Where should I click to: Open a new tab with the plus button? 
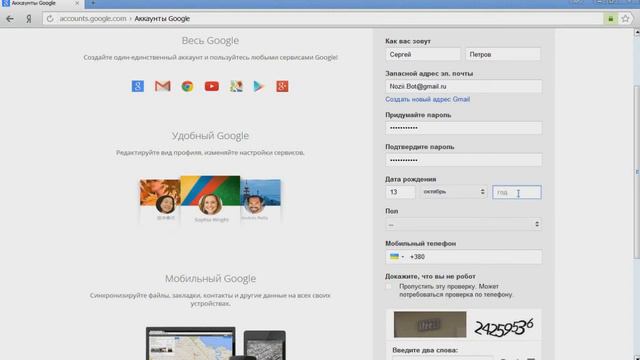coord(93,3)
